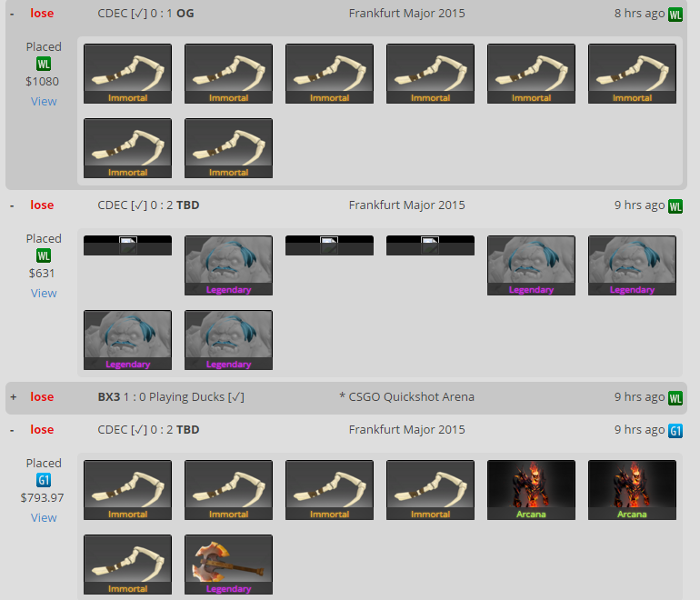Select second Arcana item in the $793.97 bet
The width and height of the screenshot is (700, 600).
point(632,490)
